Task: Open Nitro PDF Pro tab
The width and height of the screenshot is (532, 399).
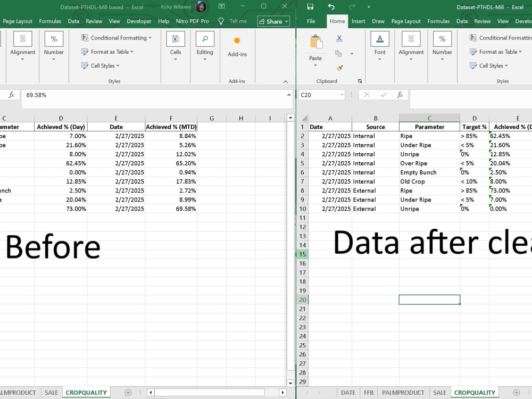Action: click(x=193, y=21)
